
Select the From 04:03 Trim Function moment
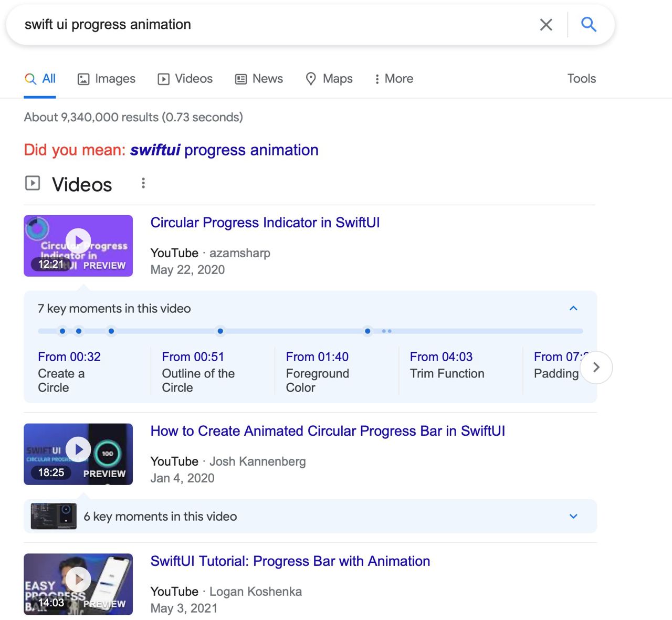(447, 365)
